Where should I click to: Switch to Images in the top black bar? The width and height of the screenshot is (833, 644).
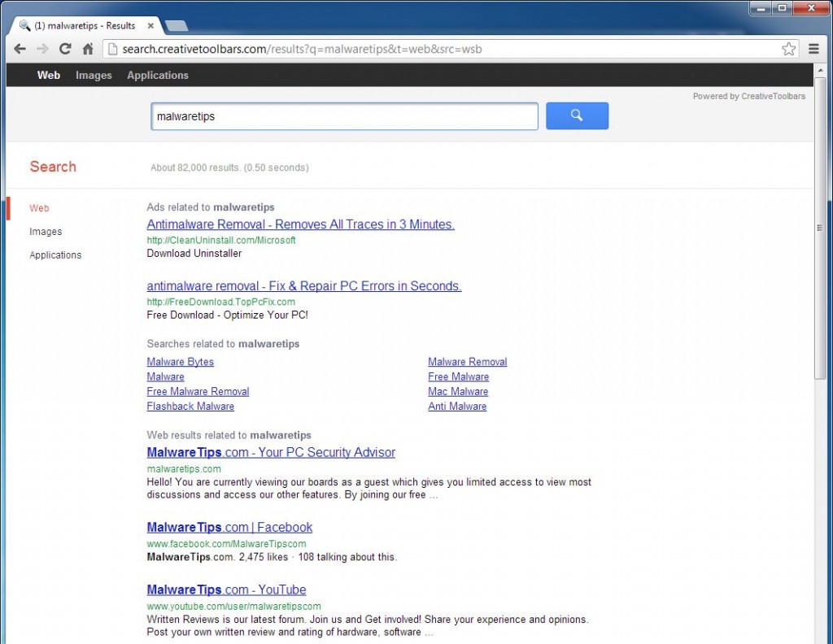(94, 76)
